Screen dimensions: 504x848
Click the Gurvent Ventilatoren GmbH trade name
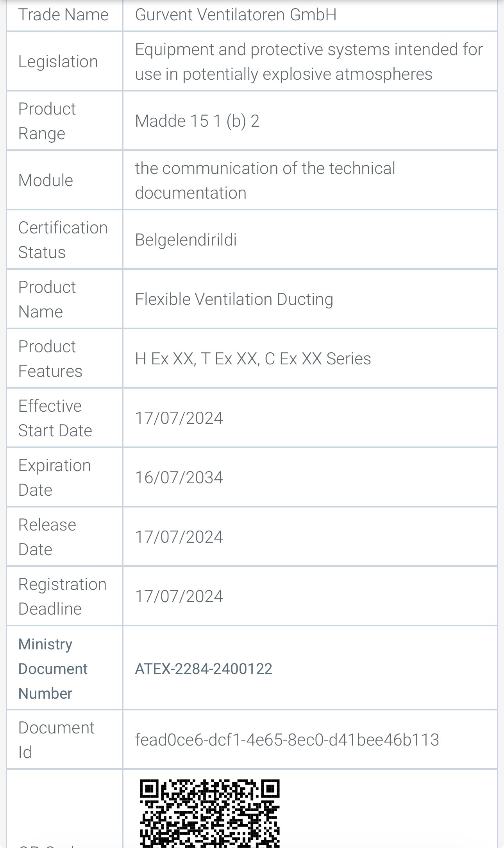[x=236, y=15]
